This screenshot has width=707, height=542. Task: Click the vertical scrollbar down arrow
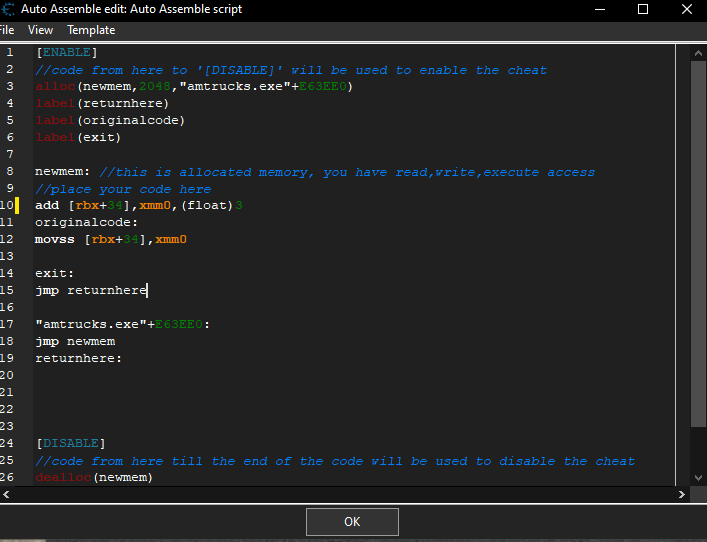click(x=699, y=477)
